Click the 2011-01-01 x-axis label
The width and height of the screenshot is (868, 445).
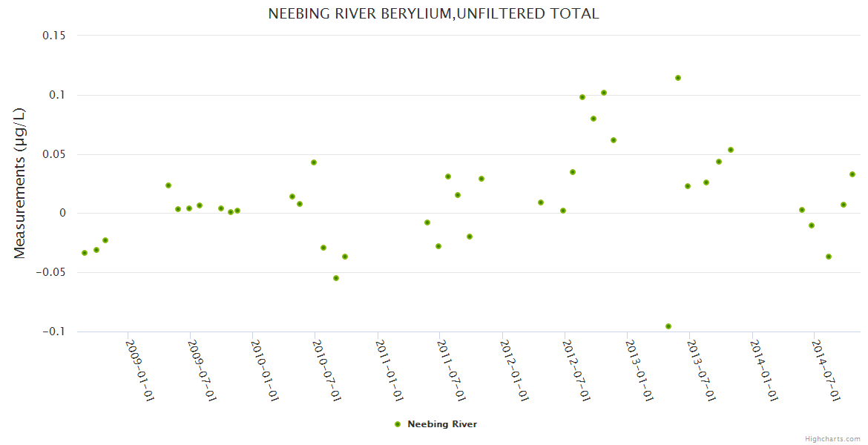(x=389, y=370)
